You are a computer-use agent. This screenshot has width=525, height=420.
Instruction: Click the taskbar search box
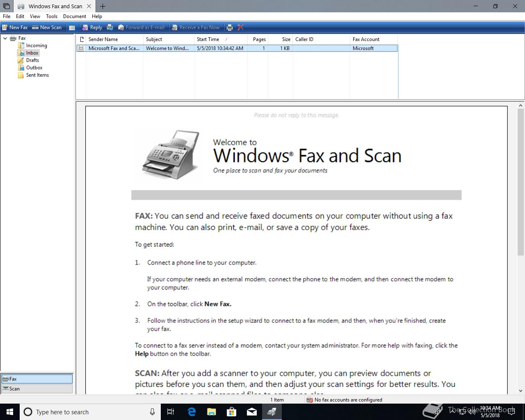[x=89, y=412]
